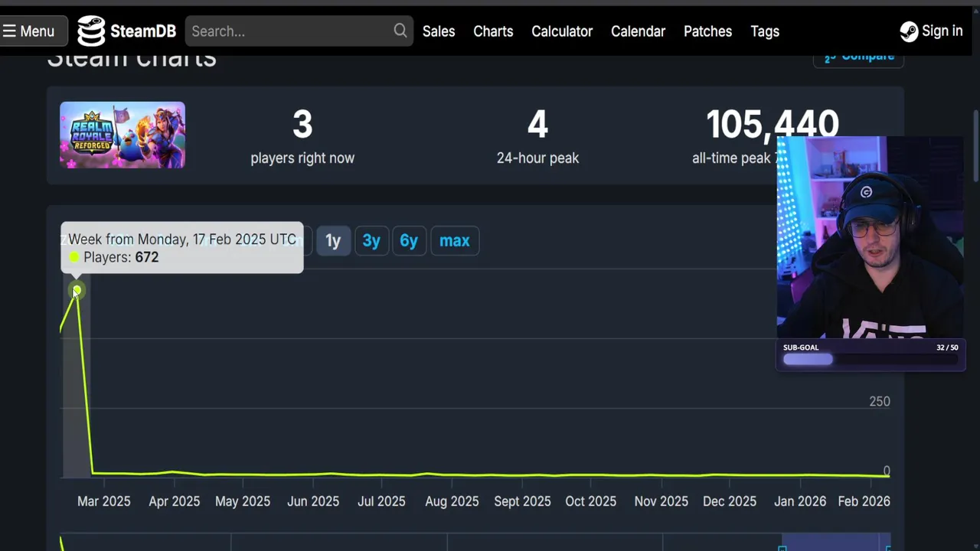Click the 105,440 all-time peak value
This screenshot has height=551, width=980.
click(772, 124)
